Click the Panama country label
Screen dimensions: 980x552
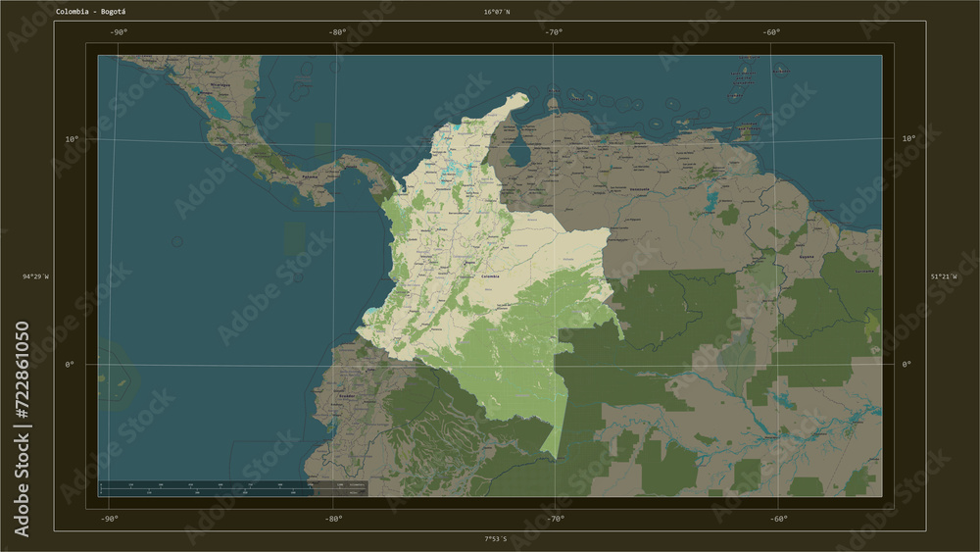tap(310, 176)
